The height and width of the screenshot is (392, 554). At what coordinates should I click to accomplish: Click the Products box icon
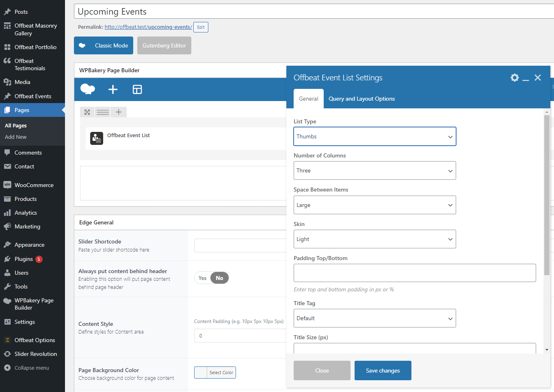coord(7,199)
